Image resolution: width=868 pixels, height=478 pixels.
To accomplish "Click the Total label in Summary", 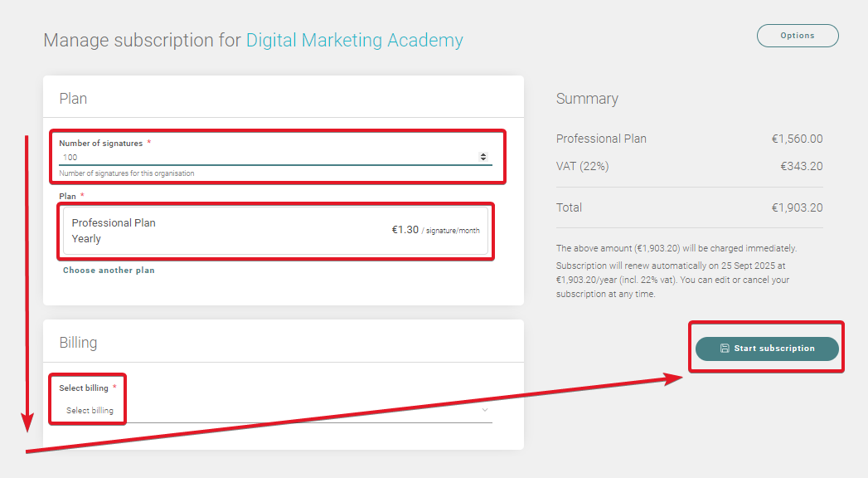I will 569,207.
